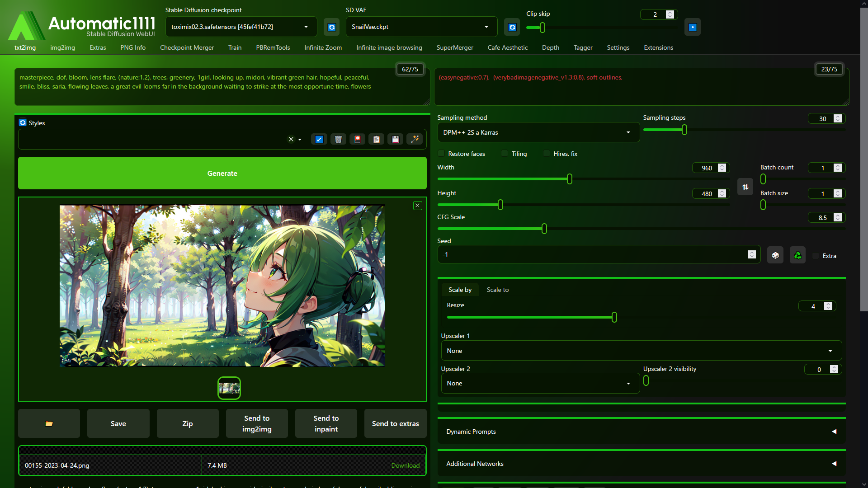The height and width of the screenshot is (488, 868).
Task: Click the dice icon to randomize seed
Action: coord(775,255)
